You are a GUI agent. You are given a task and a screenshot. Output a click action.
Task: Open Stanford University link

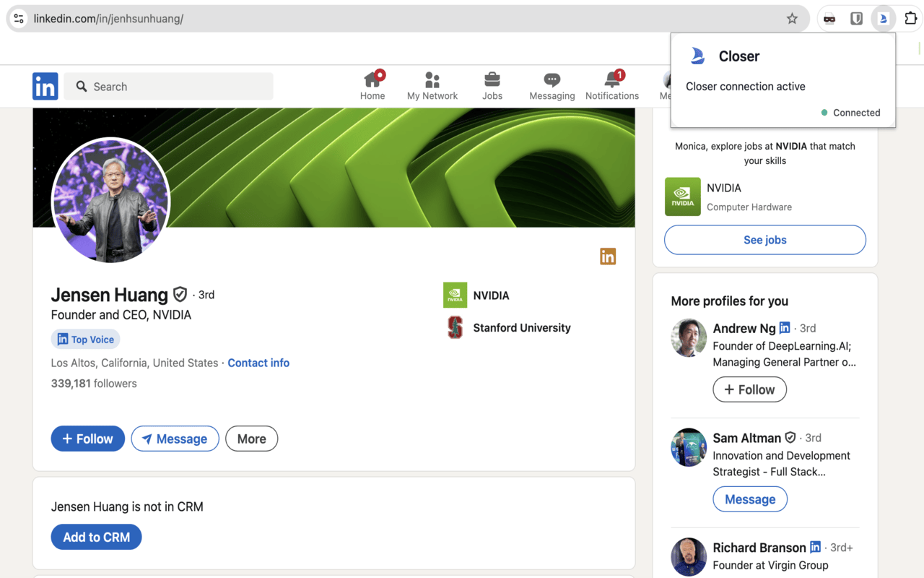(522, 327)
